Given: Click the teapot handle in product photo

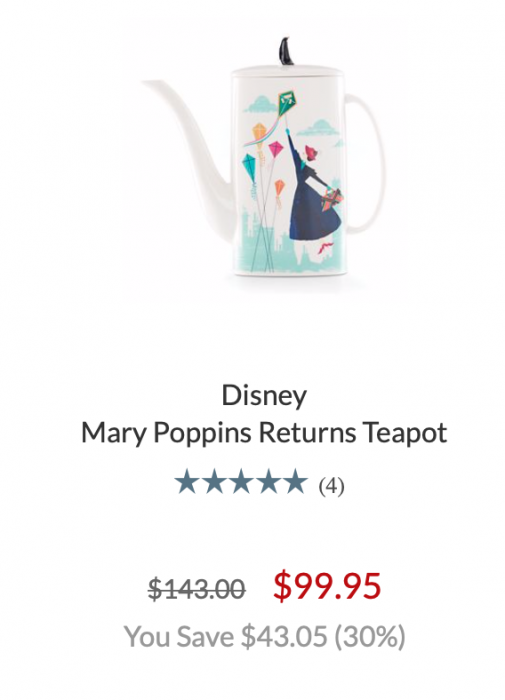Looking at the screenshot, I should [x=364, y=162].
